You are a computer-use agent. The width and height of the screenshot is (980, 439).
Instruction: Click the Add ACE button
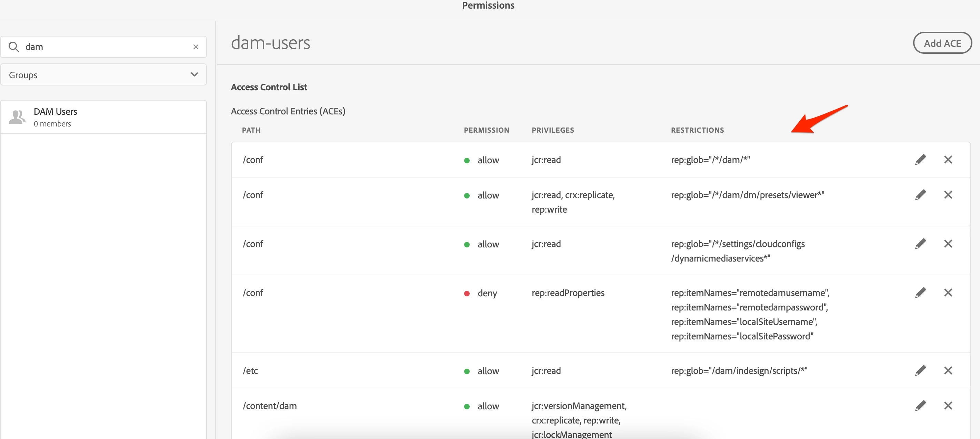point(942,43)
